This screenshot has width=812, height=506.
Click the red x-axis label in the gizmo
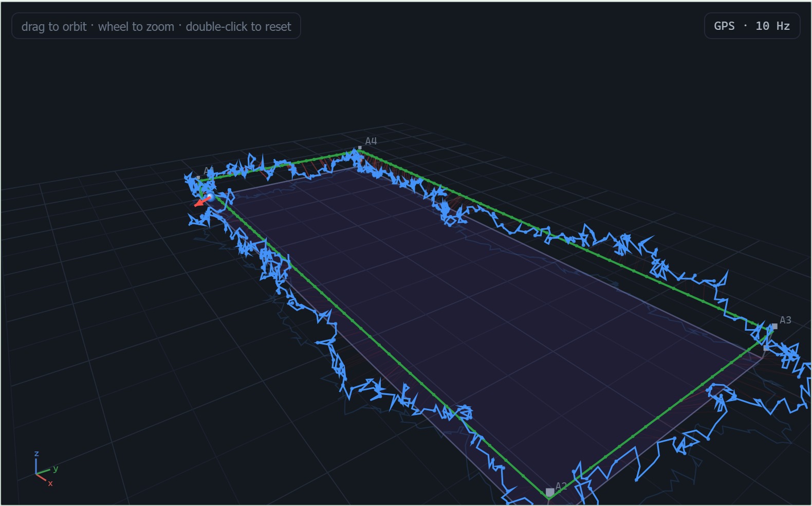click(x=50, y=483)
